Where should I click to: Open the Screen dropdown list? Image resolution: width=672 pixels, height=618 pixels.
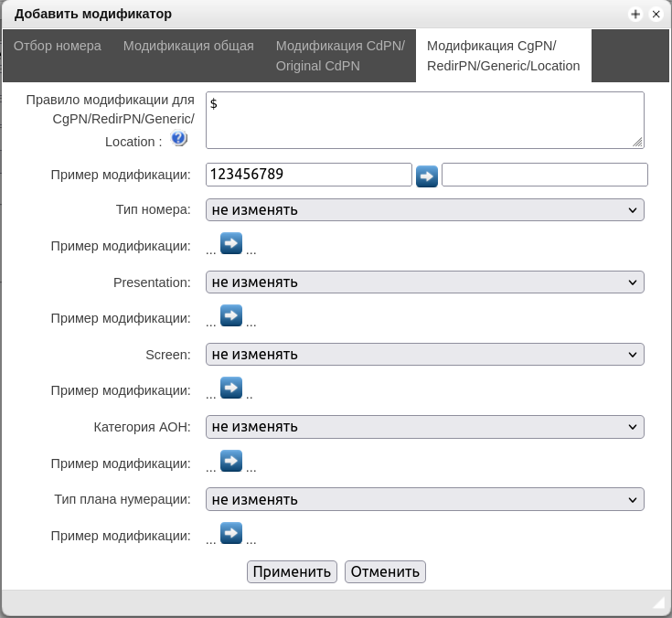coord(424,355)
